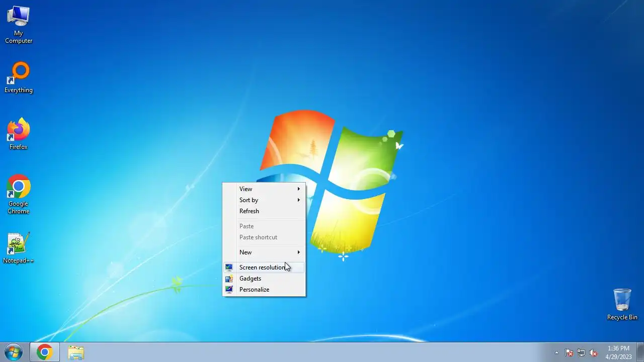Click the Gadgets menu icon

pos(229,279)
